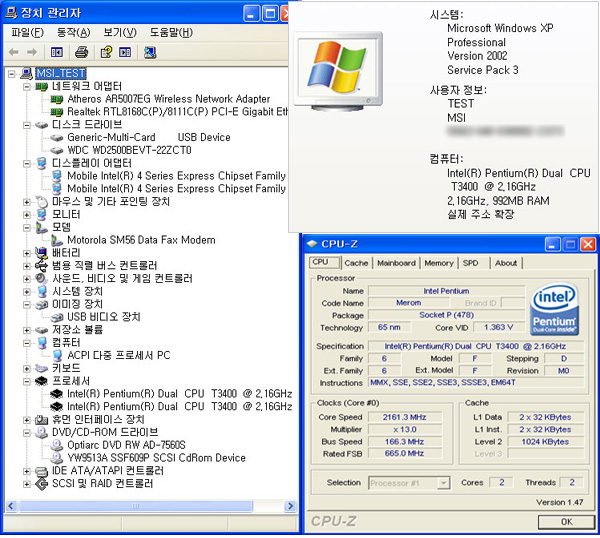
Task: Collapse the 네트워크 어댑터 branch
Action: click(26, 86)
